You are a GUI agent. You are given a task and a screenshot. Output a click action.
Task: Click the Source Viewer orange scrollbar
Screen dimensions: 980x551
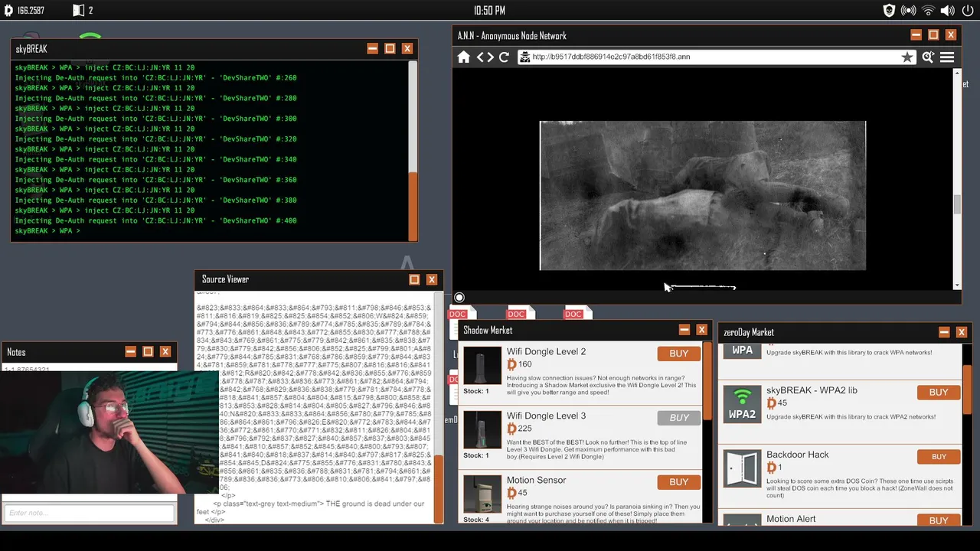[x=439, y=488]
